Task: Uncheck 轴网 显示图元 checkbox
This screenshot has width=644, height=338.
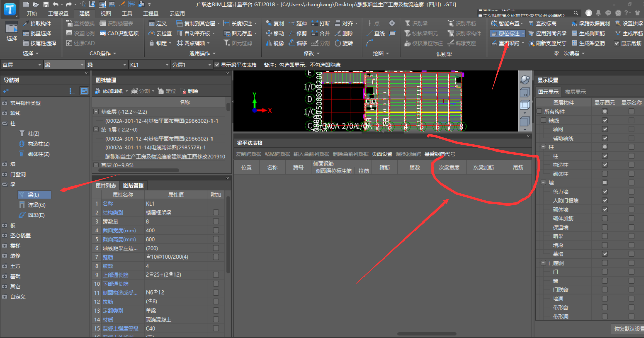Action: pos(605,129)
